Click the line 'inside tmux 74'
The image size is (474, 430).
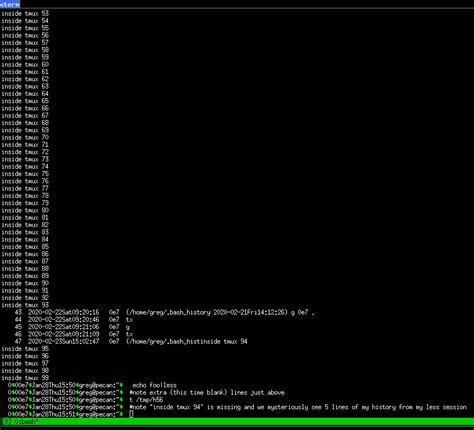(x=25, y=167)
